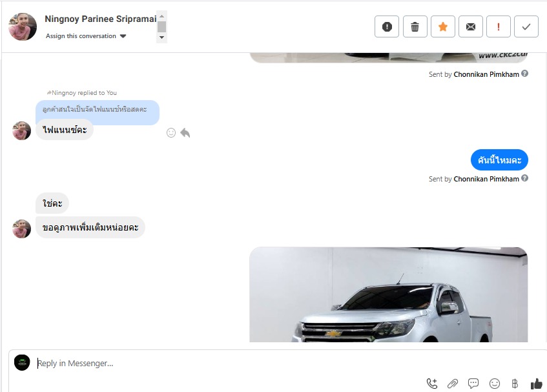Attach a file with paperclip icon
The width and height of the screenshot is (547, 392).
[453, 384]
